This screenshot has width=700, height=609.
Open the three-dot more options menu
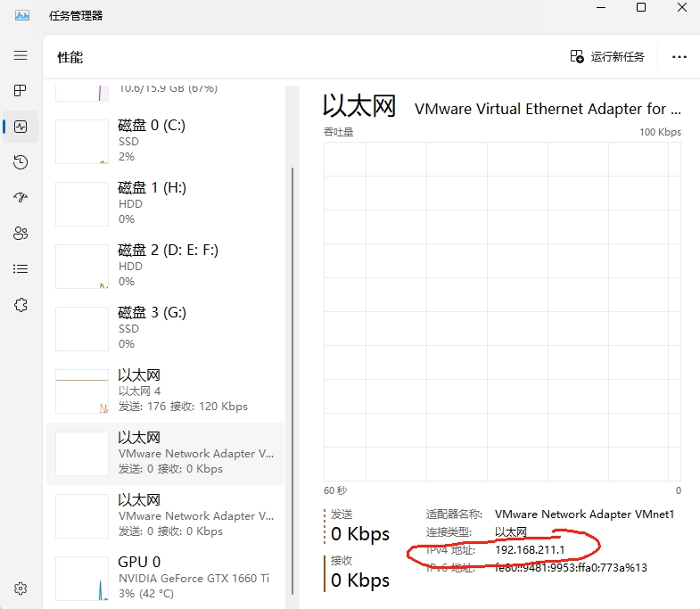pos(679,57)
